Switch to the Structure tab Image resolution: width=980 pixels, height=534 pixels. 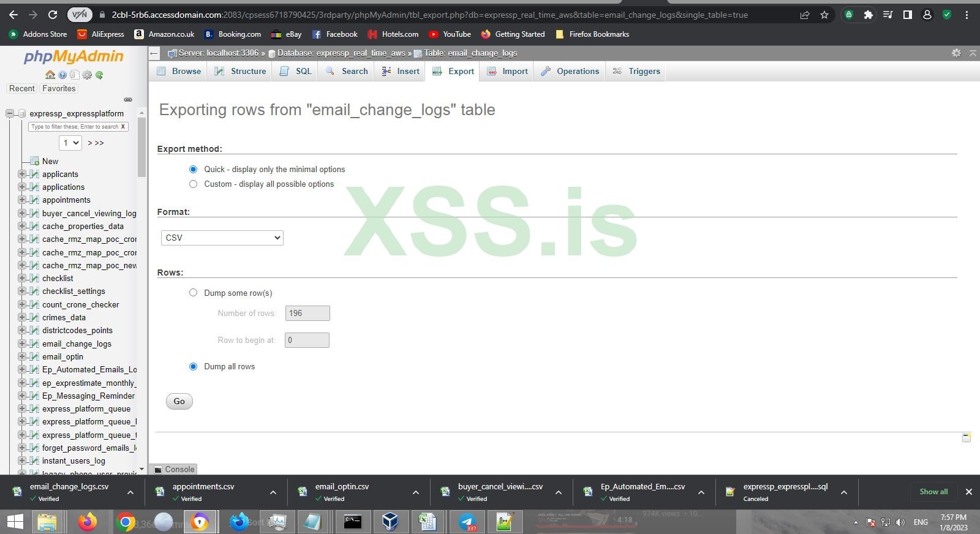[240, 71]
